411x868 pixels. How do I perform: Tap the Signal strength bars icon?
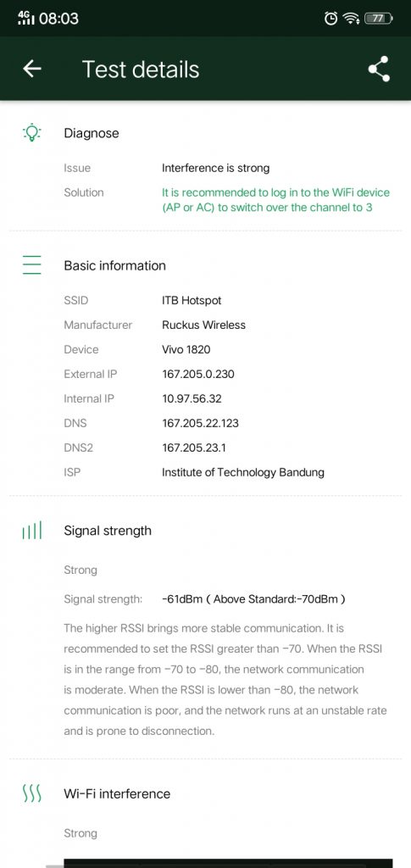(x=31, y=531)
